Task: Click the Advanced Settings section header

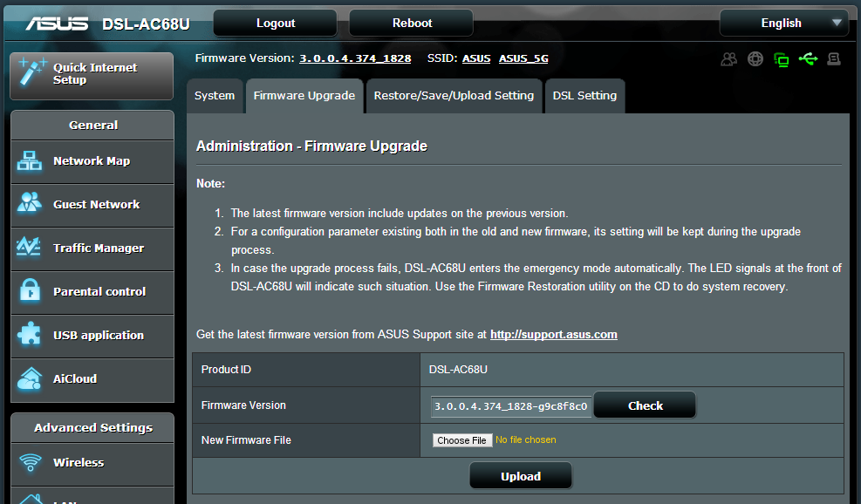Action: pyautogui.click(x=92, y=427)
